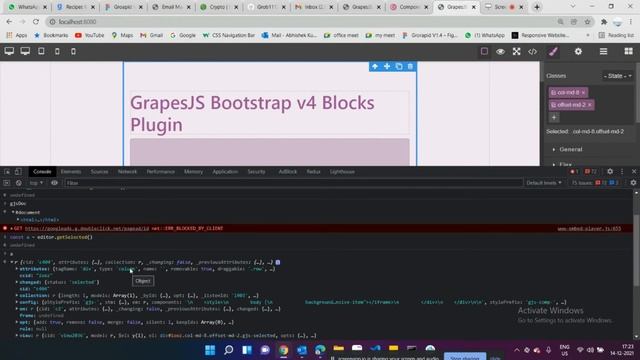Open console settings gear in the filter row
The image size is (640, 360).
(x=633, y=183)
